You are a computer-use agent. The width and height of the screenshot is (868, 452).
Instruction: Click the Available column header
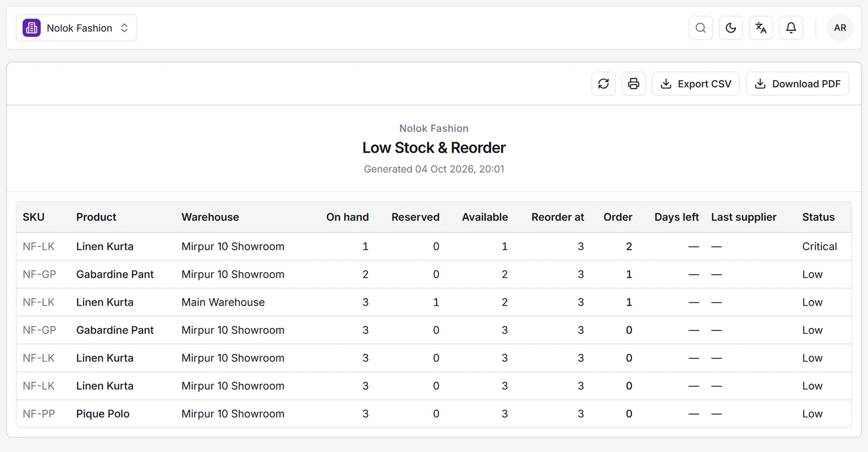485,217
